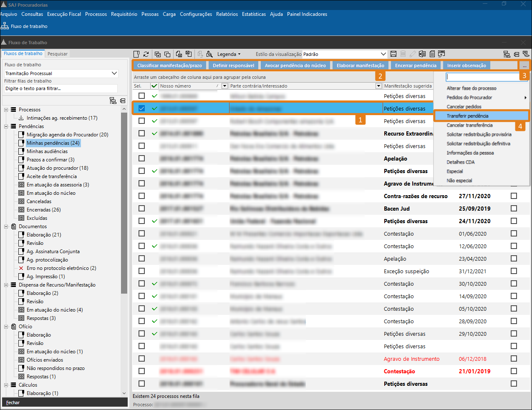This screenshot has width=532, height=410.
Task: Uncheck the selected highlighted row checkbox
Action: [141, 108]
